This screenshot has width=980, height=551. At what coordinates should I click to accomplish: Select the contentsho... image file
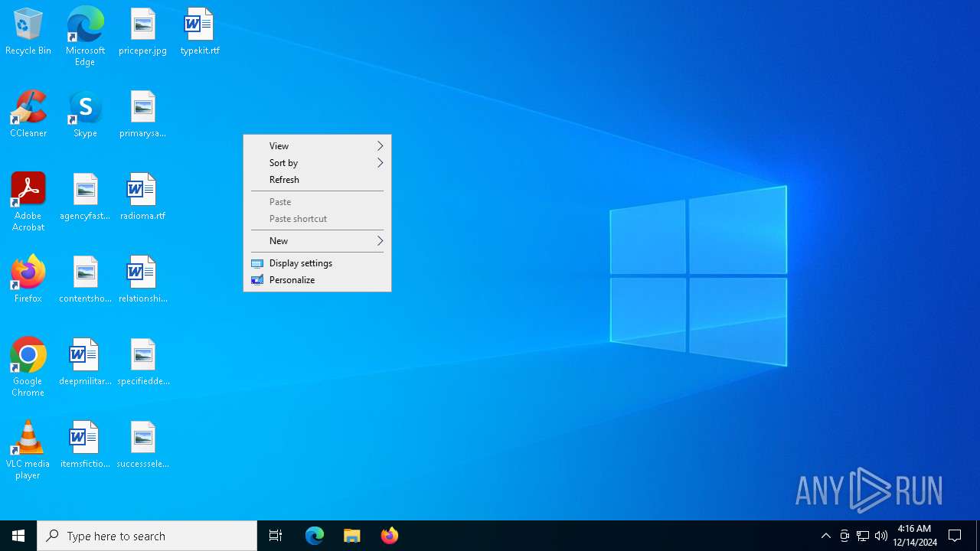(x=85, y=279)
